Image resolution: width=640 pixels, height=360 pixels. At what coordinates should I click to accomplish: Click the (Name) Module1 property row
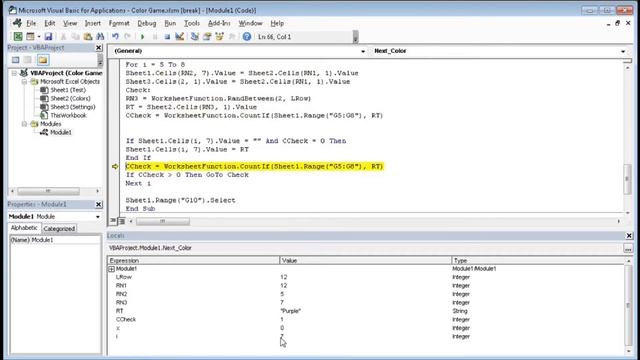tap(55, 240)
